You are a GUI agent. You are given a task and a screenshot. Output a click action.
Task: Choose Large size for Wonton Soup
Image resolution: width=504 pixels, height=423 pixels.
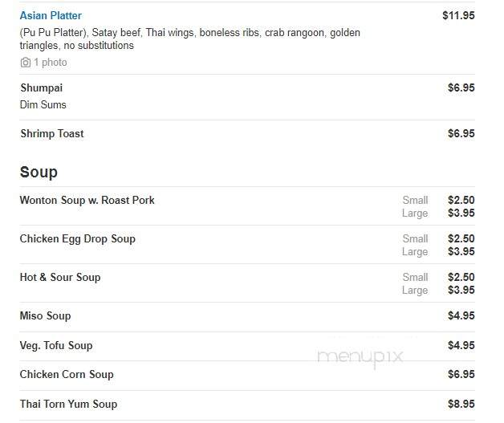click(x=415, y=214)
